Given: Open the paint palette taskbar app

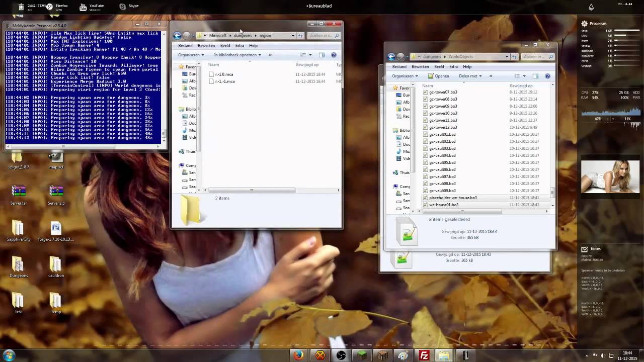Looking at the screenshot, I should 403,355.
